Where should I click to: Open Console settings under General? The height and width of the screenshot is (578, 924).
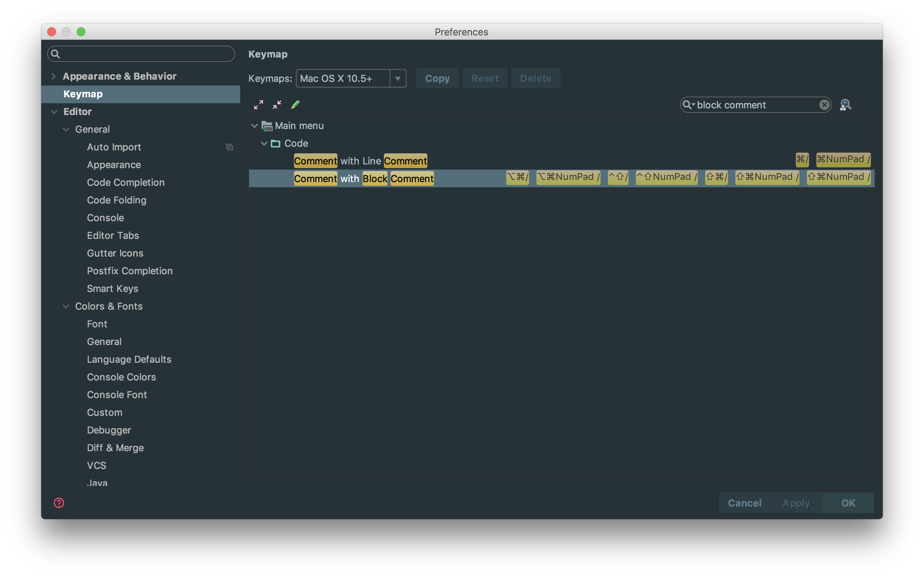(105, 218)
